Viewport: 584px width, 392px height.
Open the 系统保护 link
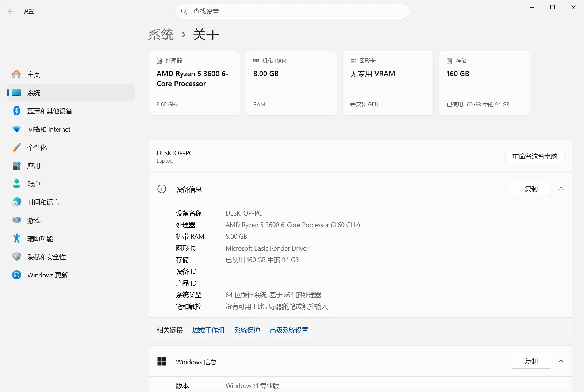pos(247,330)
